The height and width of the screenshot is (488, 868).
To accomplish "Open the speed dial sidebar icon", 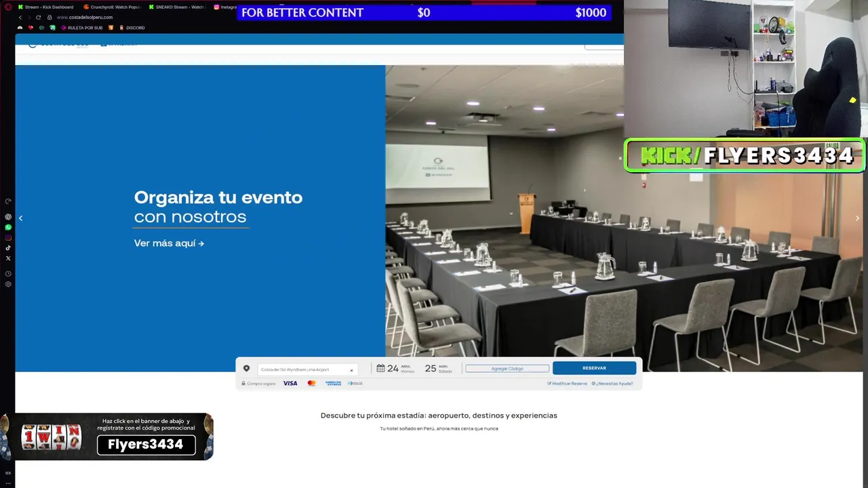I will pos(8,201).
